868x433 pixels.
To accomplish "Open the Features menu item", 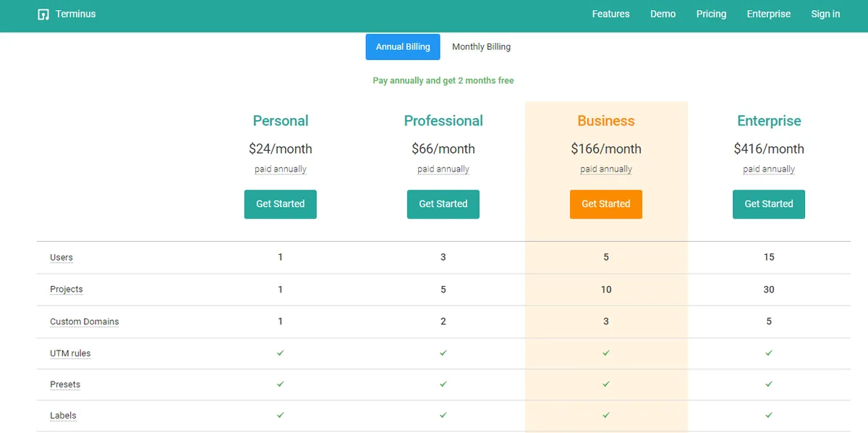I will point(610,14).
